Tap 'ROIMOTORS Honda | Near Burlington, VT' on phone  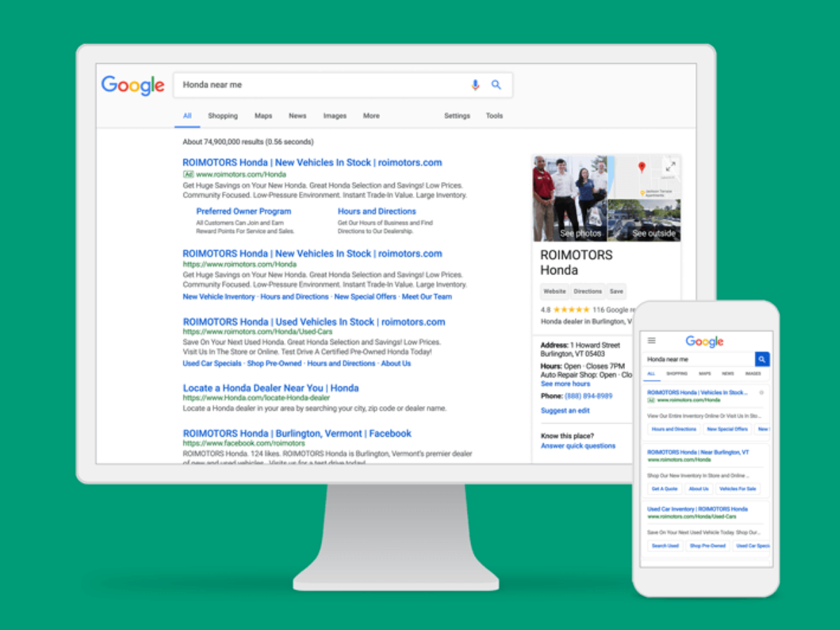(x=698, y=452)
